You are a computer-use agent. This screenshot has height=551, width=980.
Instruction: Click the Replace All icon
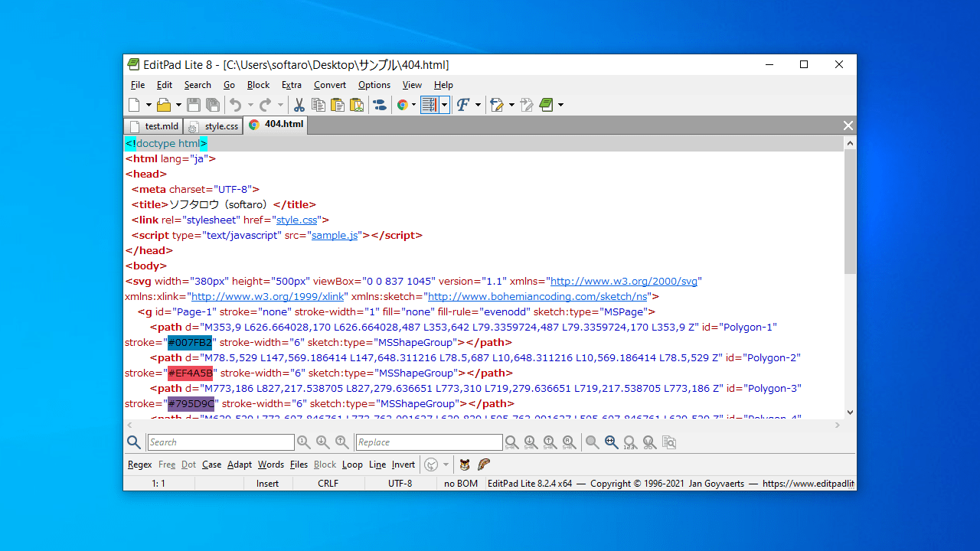pos(569,442)
